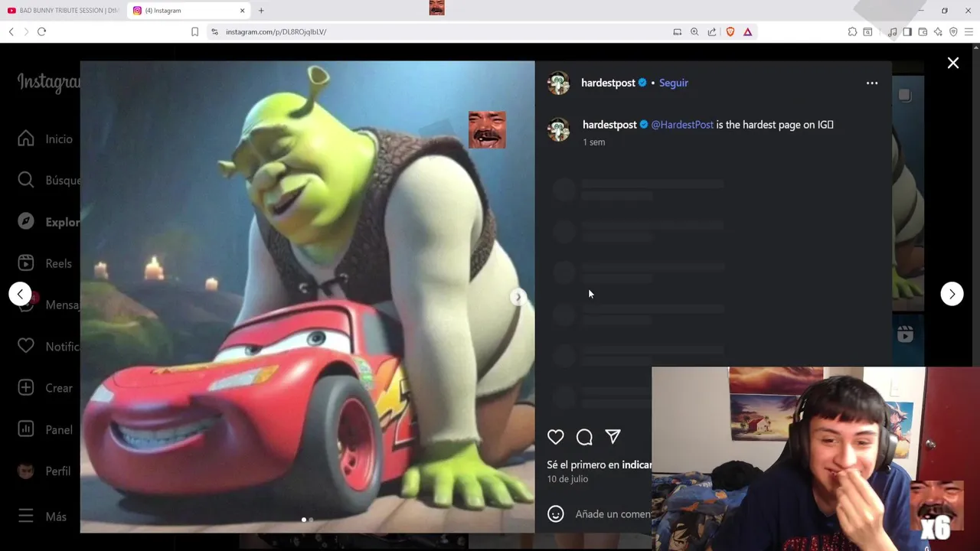Open the browser hamburger menu
This screenshot has height=551, width=980.
point(969,31)
